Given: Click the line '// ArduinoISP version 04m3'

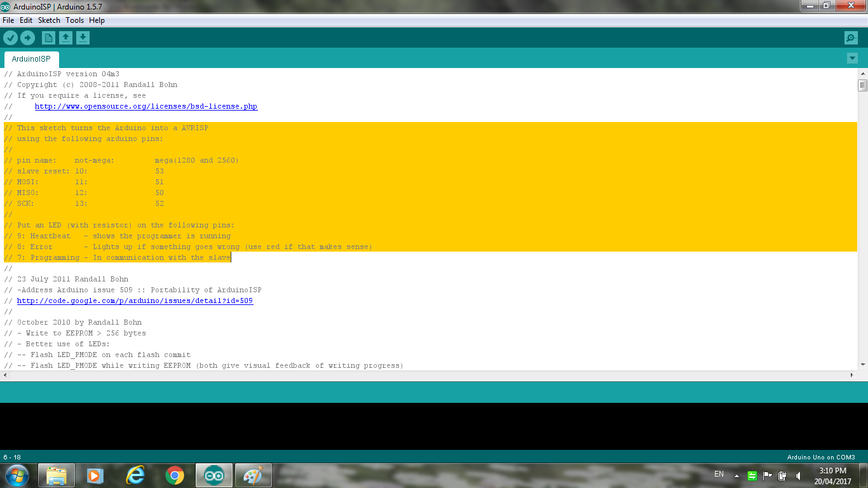Looking at the screenshot, I should pyautogui.click(x=62, y=74).
